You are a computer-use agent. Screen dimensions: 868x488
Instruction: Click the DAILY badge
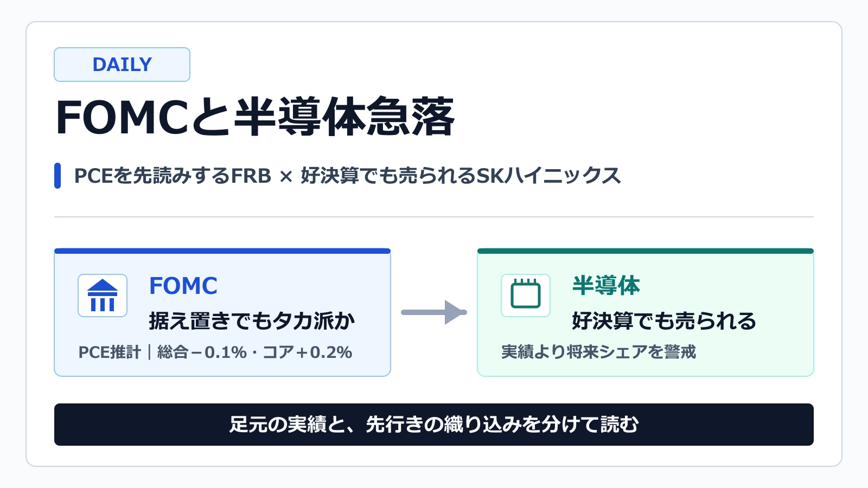tap(122, 65)
